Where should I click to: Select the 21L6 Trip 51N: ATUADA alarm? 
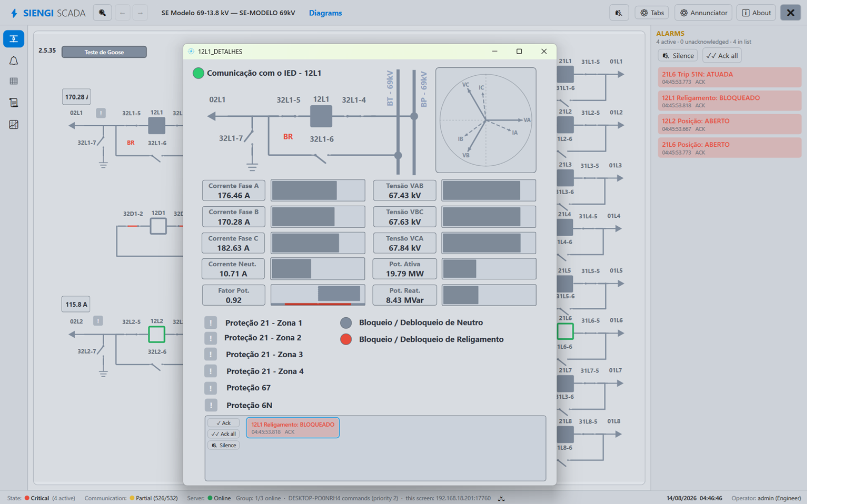point(729,77)
